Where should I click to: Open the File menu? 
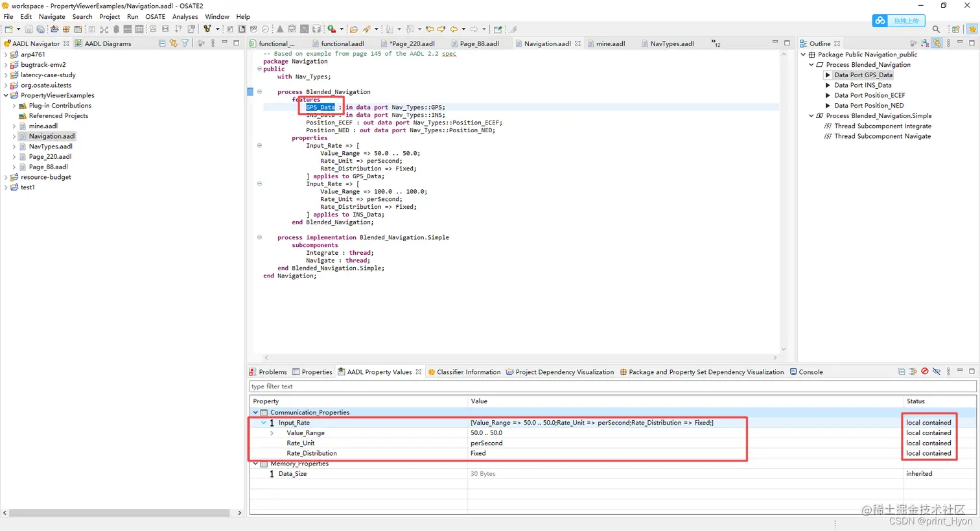[x=8, y=17]
